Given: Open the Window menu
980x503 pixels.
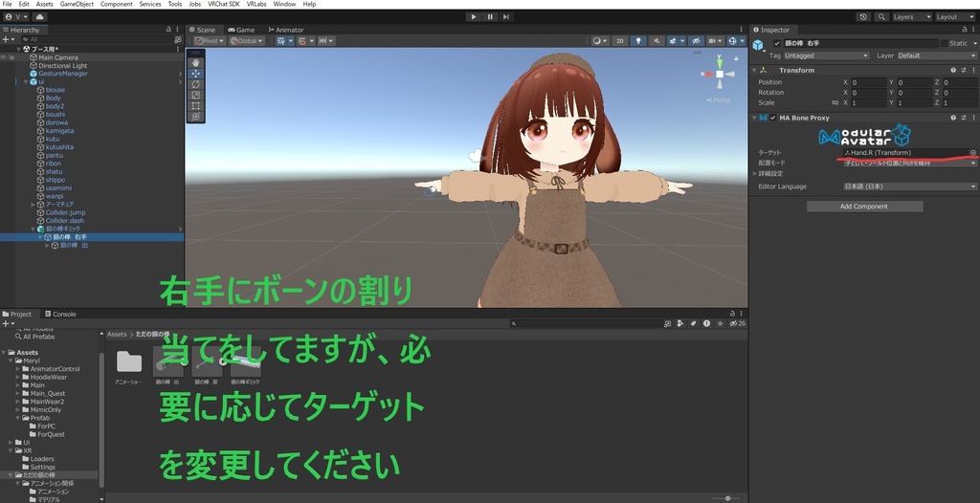Looking at the screenshot, I should [284, 4].
